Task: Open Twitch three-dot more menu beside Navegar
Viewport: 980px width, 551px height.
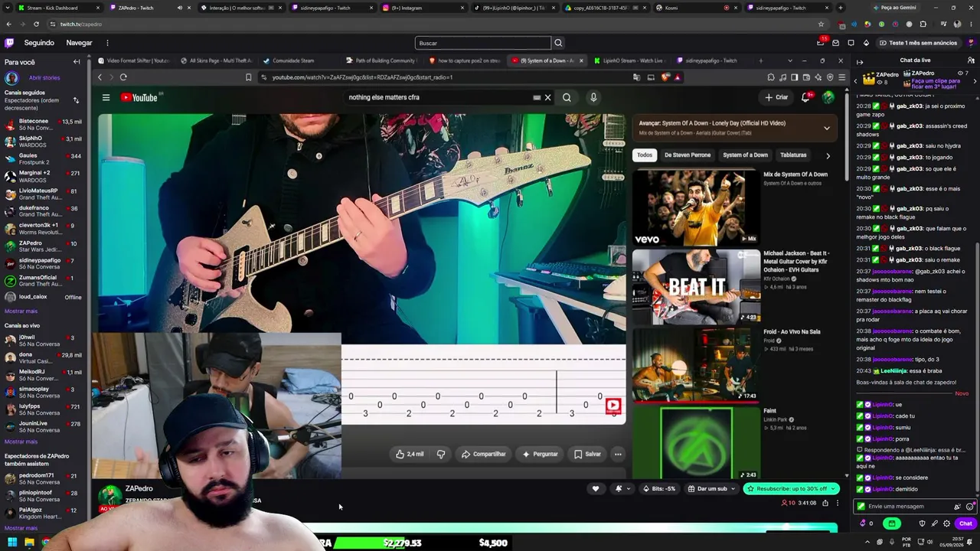Action: [x=107, y=43]
